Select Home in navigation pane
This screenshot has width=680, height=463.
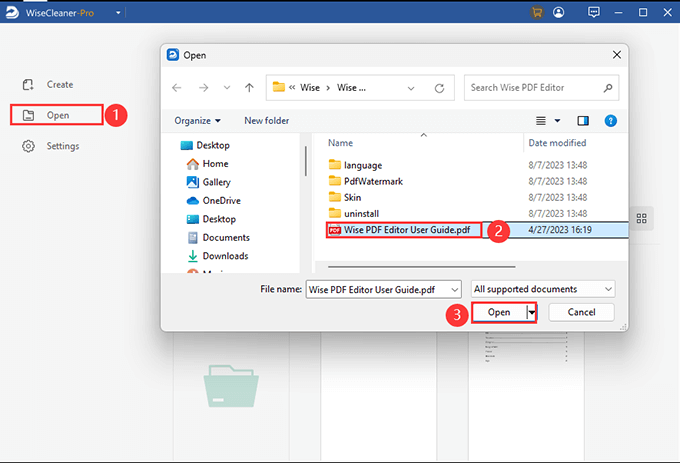[207, 164]
